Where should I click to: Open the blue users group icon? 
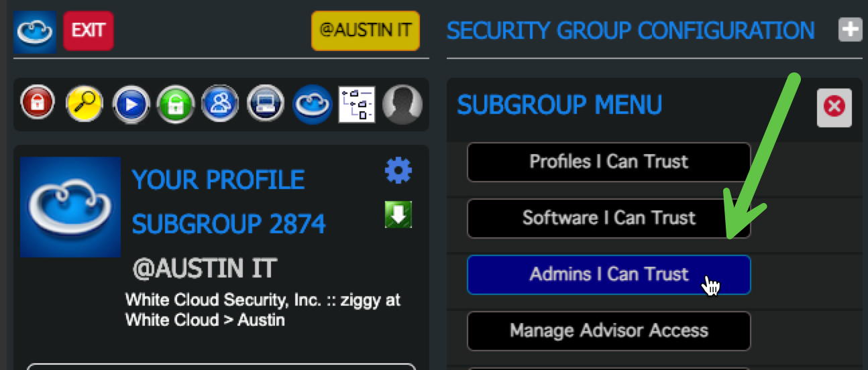221,105
